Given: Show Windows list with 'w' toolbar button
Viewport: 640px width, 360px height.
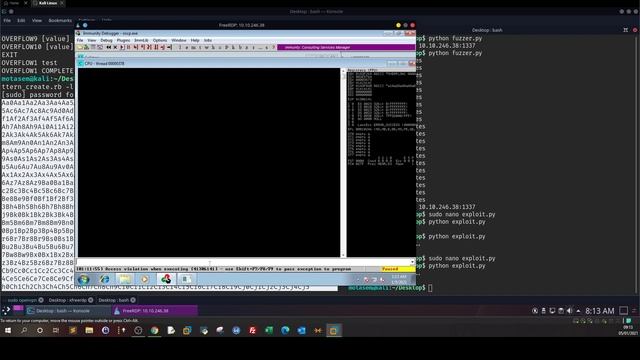Looking at the screenshot, I should (207, 47).
